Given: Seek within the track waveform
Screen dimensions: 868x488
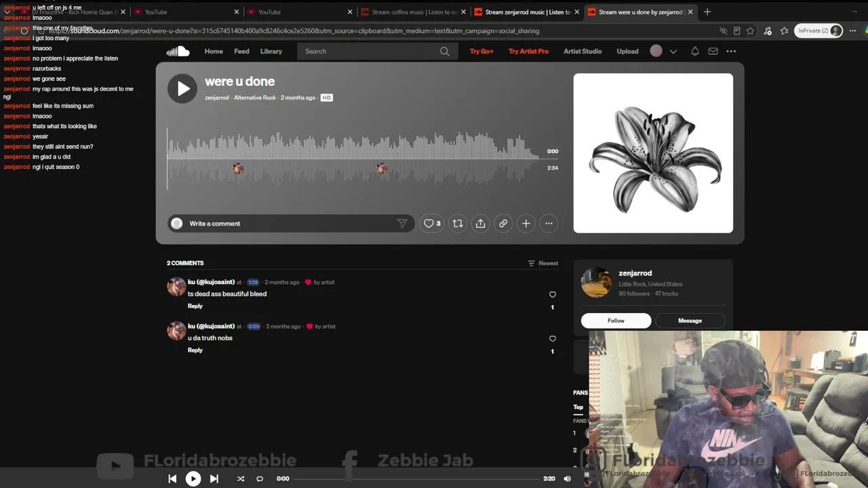Looking at the screenshot, I should pyautogui.click(x=353, y=159).
